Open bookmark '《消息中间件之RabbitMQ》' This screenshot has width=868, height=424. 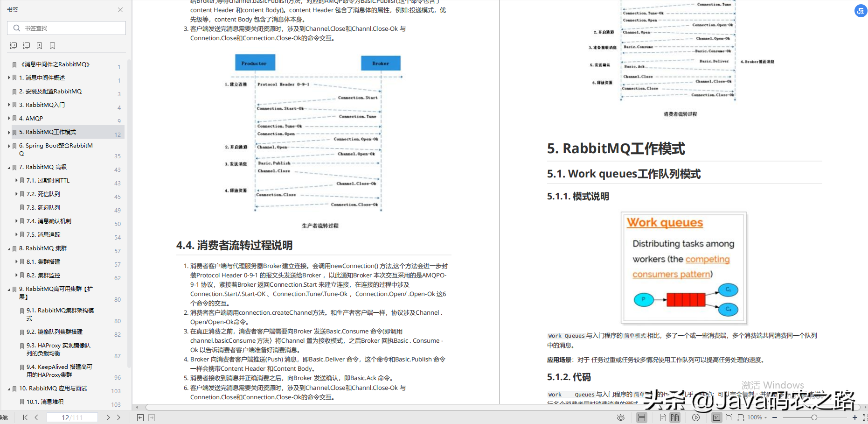point(55,64)
